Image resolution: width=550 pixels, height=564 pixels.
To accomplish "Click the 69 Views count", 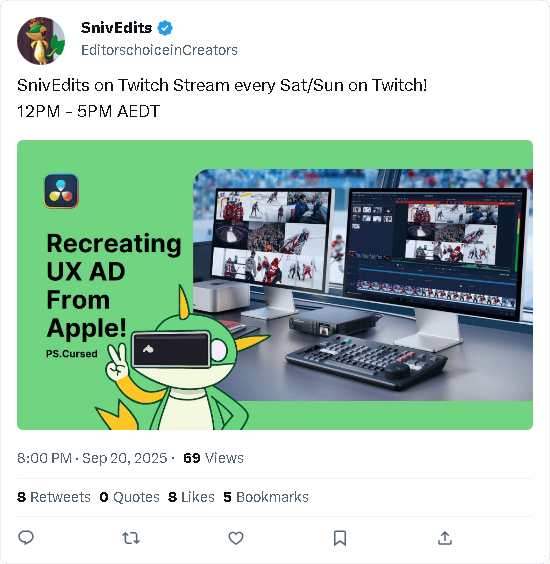I will click(x=213, y=458).
